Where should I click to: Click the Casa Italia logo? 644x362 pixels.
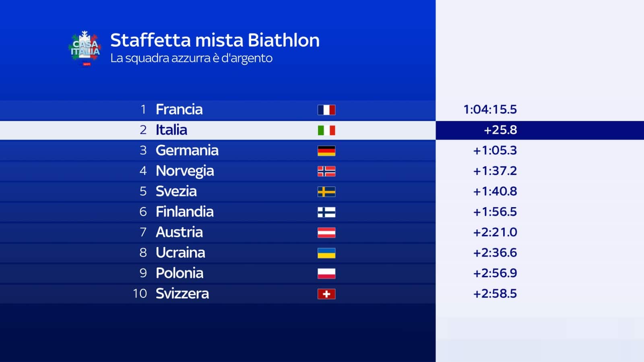point(85,48)
